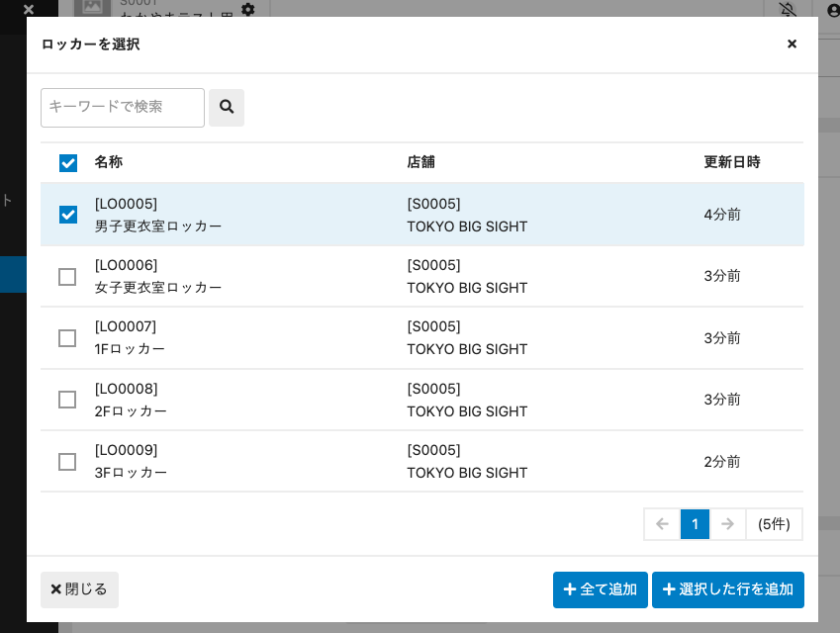Go to next page arrow
840x633 pixels.
point(727,524)
